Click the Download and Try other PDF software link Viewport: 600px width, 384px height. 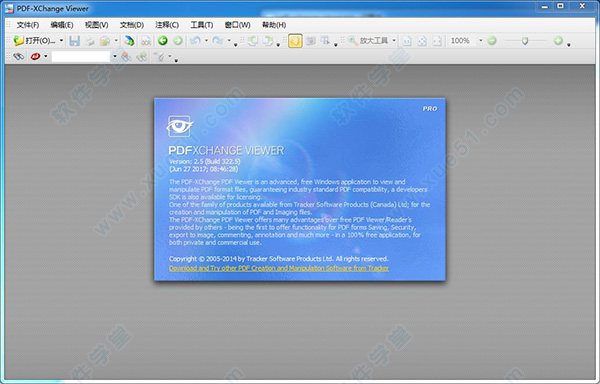(279, 268)
